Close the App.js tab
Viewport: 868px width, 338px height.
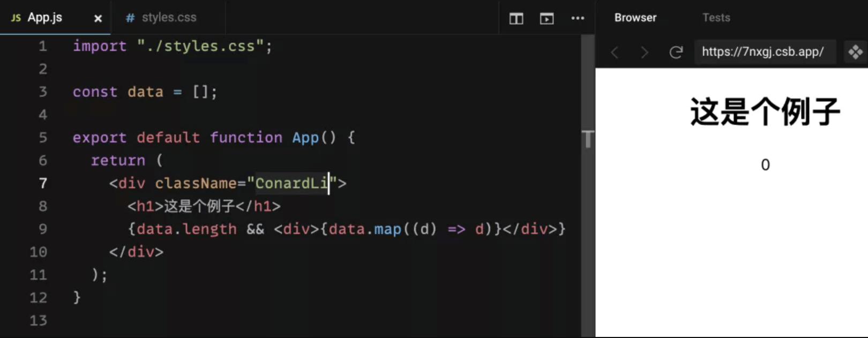[98, 19]
